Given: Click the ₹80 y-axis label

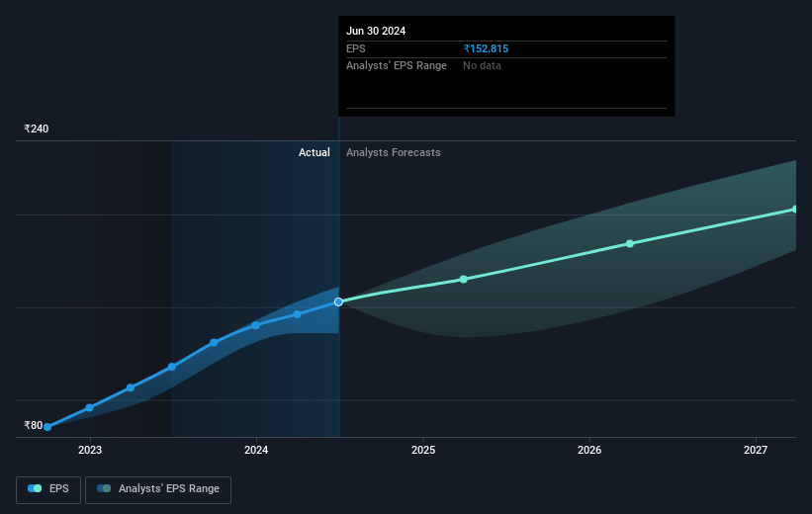Looking at the screenshot, I should [34, 425].
